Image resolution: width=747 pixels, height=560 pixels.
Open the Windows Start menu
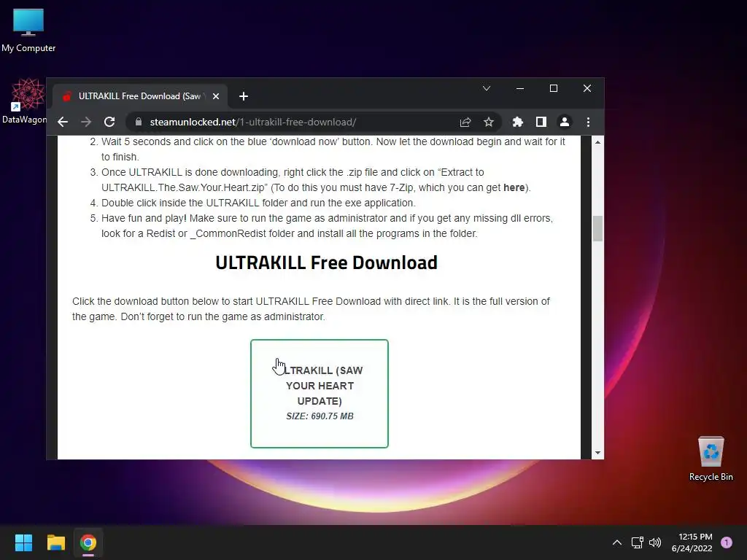pyautogui.click(x=23, y=542)
